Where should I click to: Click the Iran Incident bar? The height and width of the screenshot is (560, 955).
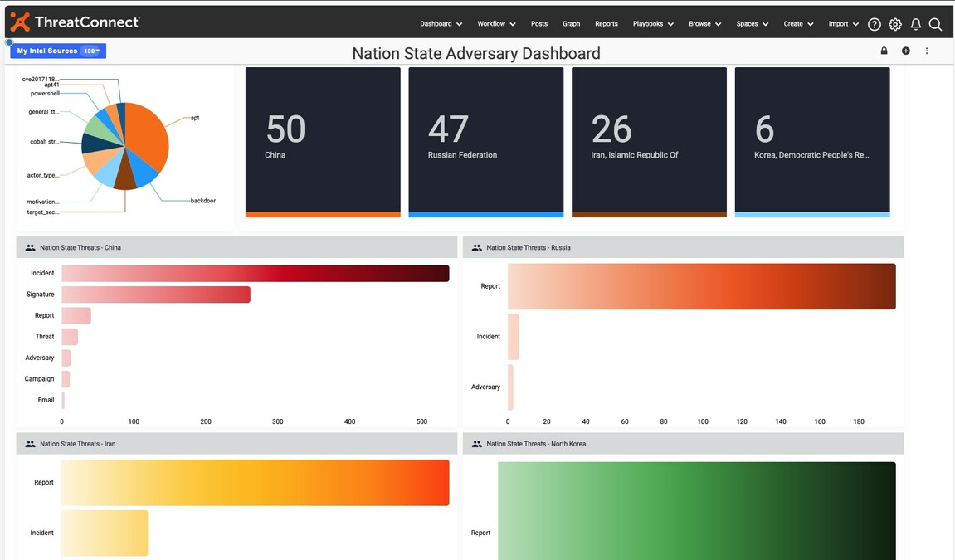pyautogui.click(x=105, y=533)
